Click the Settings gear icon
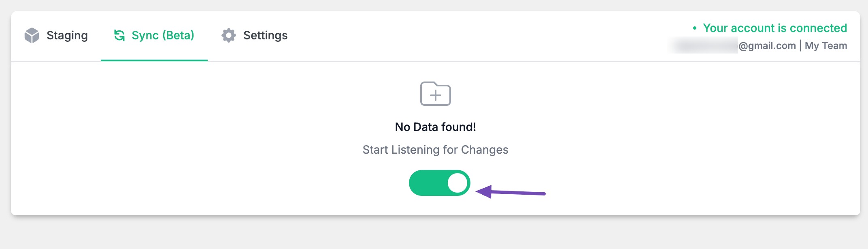 point(229,35)
